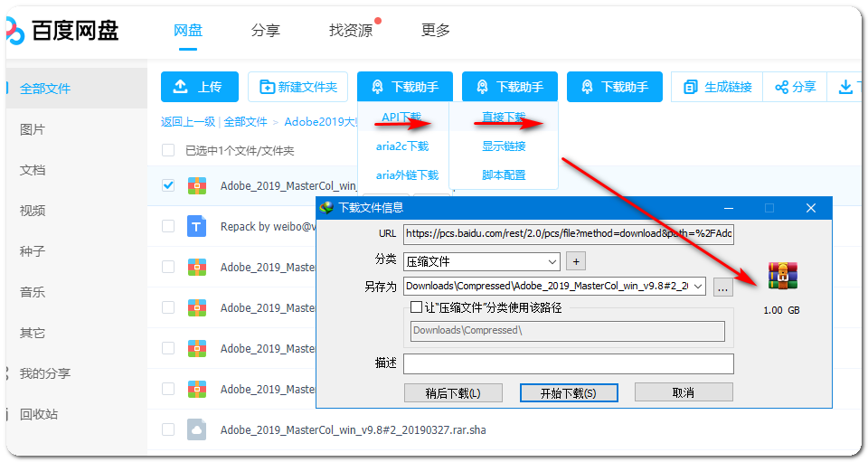The height and width of the screenshot is (462, 868).
Task: Open 回收站 recycle bin in sidebar
Action: [x=39, y=414]
